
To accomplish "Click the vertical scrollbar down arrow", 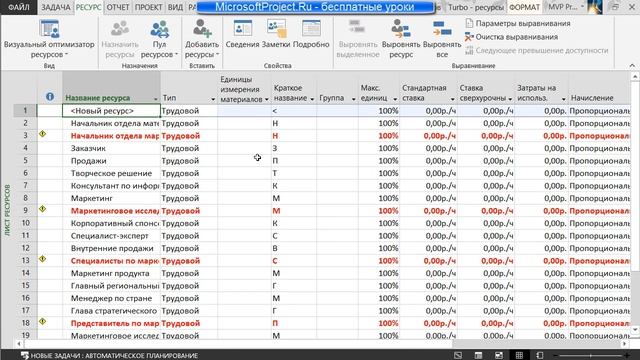I will pyautogui.click(x=635, y=331).
